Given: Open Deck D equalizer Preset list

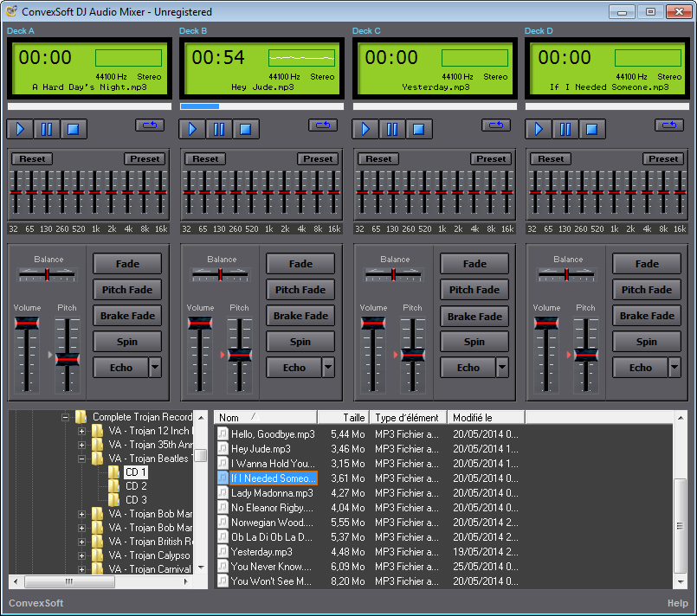Looking at the screenshot, I should click(x=663, y=158).
